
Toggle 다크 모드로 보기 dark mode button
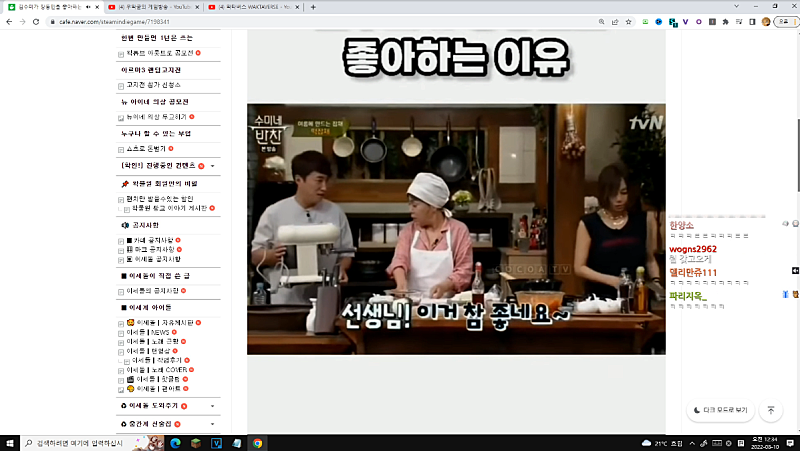click(x=720, y=410)
